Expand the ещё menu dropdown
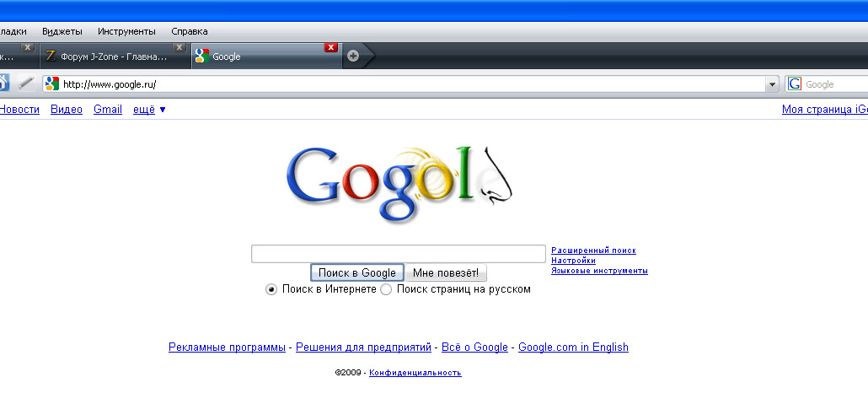The width and height of the screenshot is (868, 404). (149, 110)
